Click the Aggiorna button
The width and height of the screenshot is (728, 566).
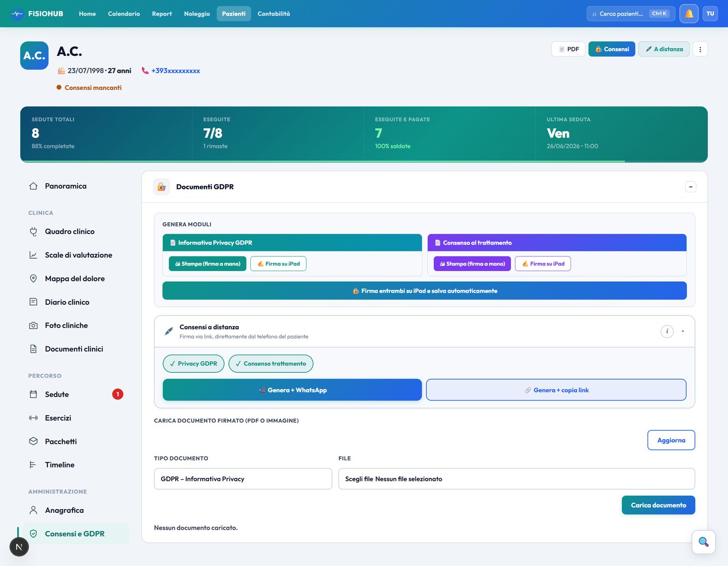tap(671, 440)
